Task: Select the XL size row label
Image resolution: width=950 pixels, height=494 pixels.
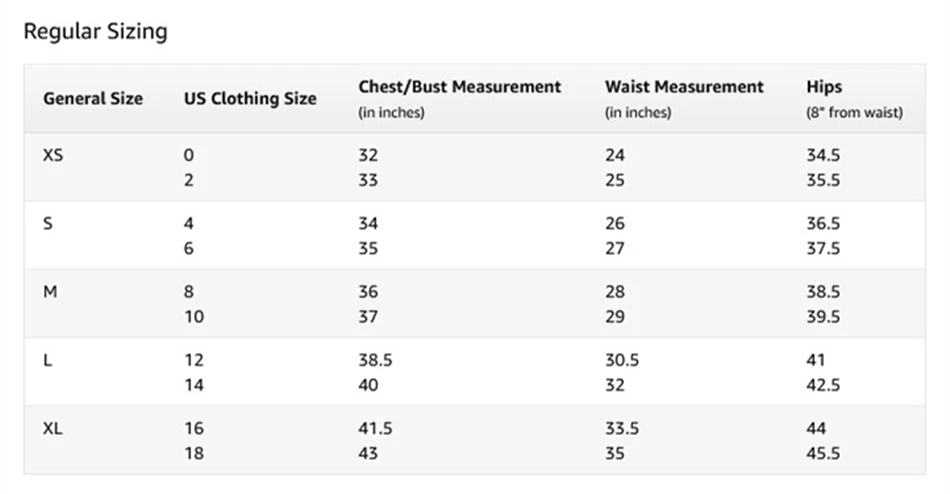Action: 53,428
